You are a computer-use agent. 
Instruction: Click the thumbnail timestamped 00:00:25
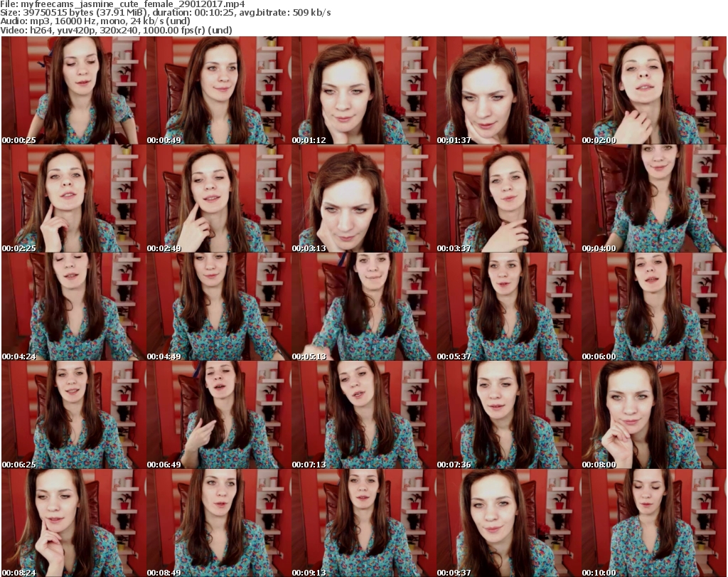[x=73, y=90]
